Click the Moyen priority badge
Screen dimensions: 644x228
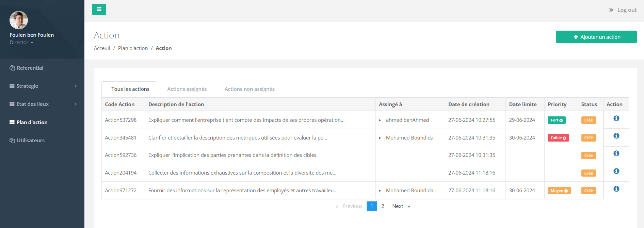point(559,191)
